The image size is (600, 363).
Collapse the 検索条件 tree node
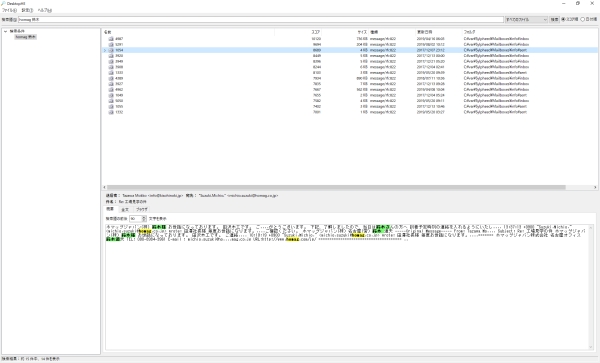click(x=5, y=31)
